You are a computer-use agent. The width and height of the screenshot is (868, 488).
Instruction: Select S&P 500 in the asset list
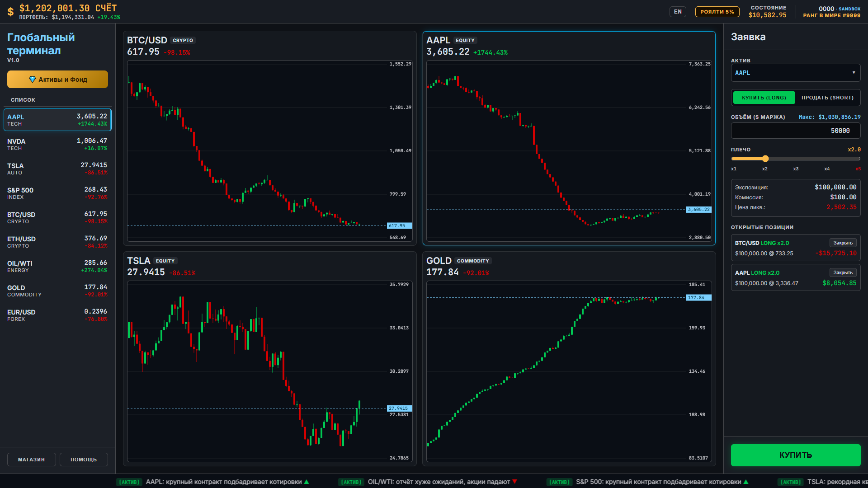(x=57, y=193)
